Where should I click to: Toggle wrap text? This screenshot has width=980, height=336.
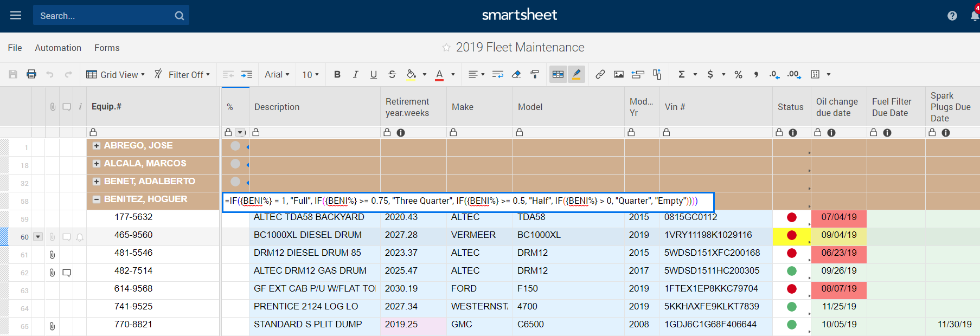[498, 74]
